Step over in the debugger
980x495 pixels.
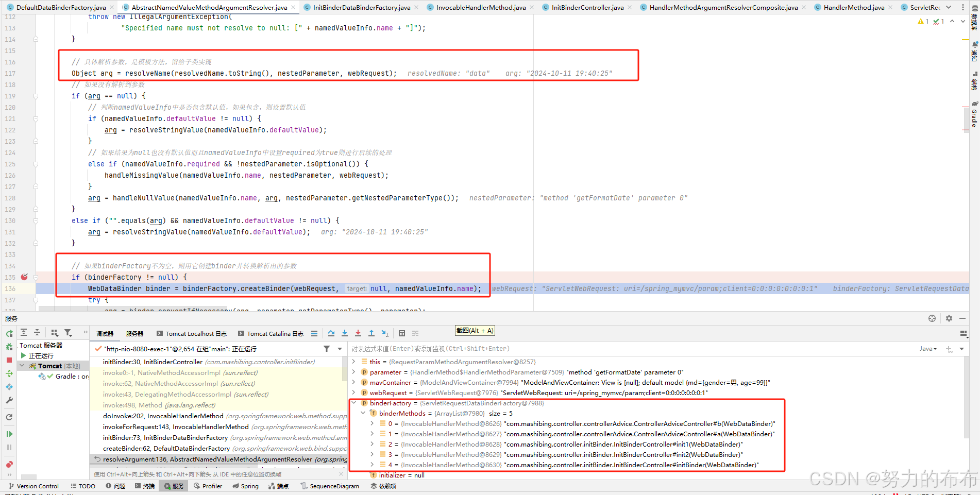(x=331, y=333)
